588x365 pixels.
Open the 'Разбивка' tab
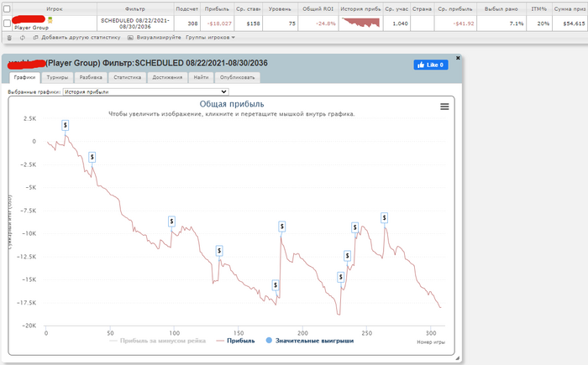pos(91,77)
